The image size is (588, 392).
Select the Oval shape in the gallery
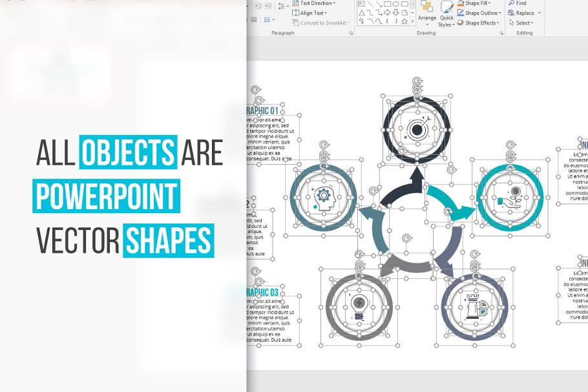click(x=396, y=3)
